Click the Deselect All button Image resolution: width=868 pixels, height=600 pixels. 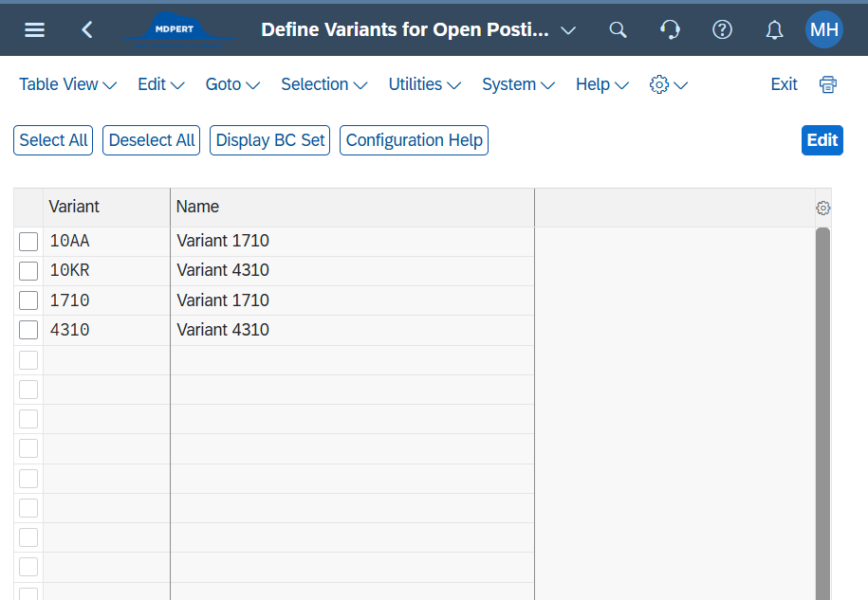coord(151,140)
